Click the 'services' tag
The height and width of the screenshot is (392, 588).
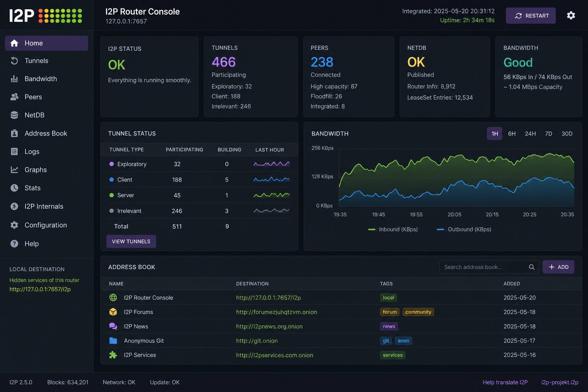pyautogui.click(x=393, y=355)
